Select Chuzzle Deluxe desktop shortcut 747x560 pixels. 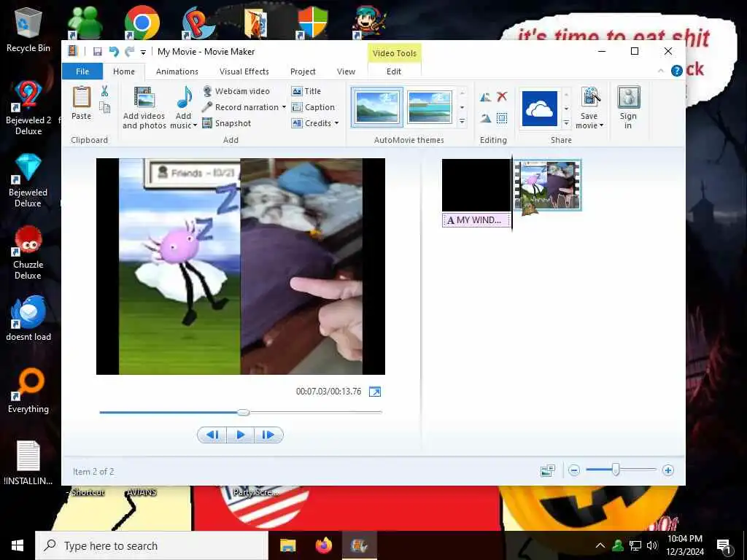28,252
